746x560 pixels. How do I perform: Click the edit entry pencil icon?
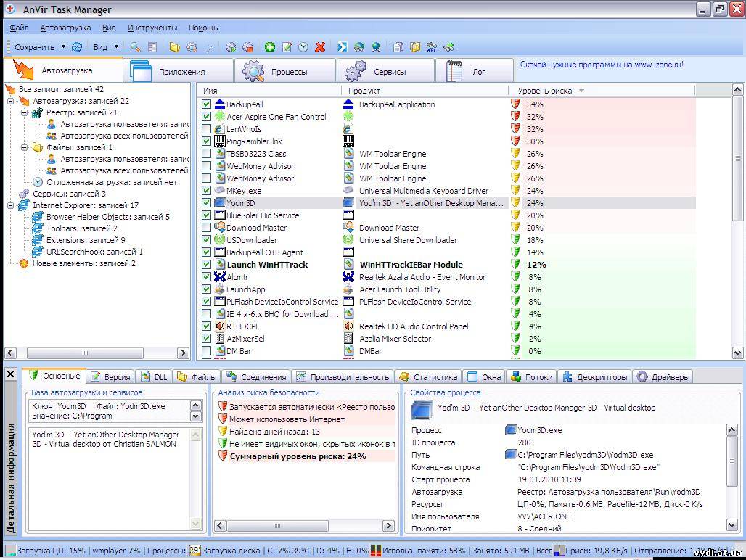point(287,47)
